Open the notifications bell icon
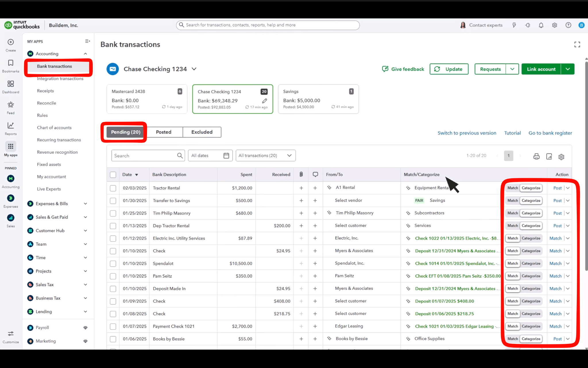The image size is (588, 368). [x=541, y=25]
